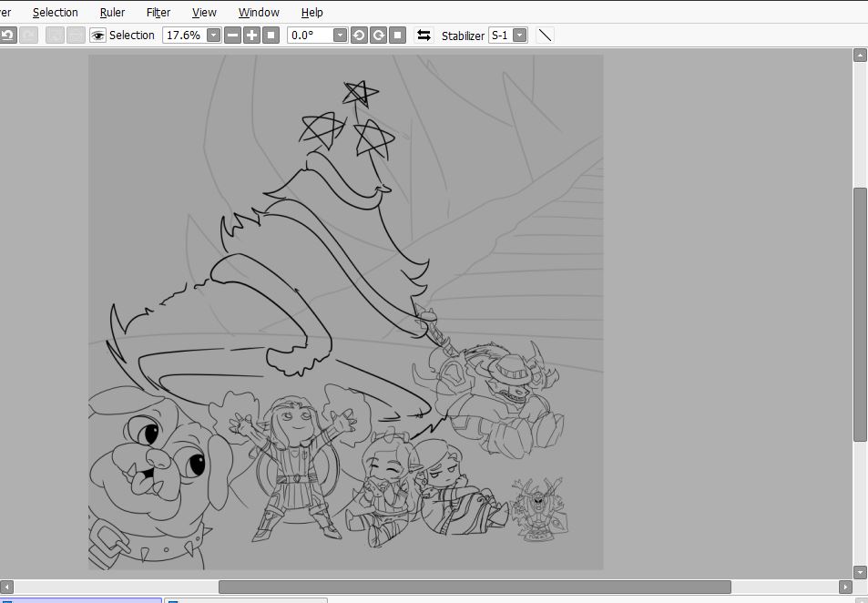
Task: Reset the view rotation with the square icon
Action: [x=397, y=36]
